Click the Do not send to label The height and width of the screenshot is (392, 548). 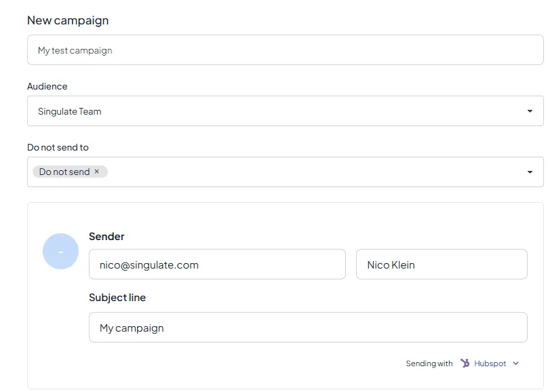click(x=58, y=147)
